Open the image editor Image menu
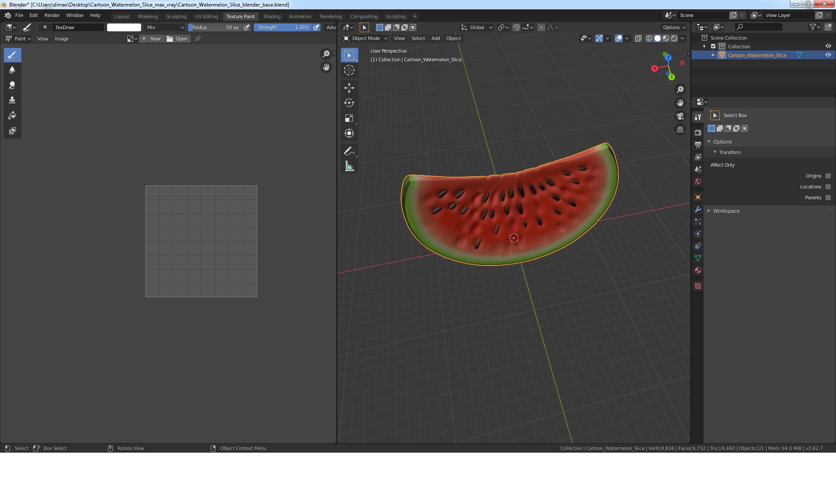836x504 pixels. coord(61,39)
